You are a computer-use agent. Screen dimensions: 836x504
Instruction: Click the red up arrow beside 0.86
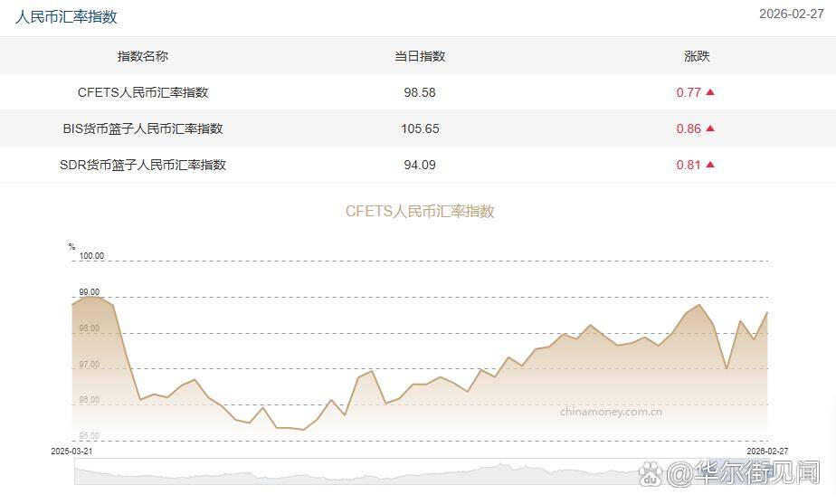point(710,128)
